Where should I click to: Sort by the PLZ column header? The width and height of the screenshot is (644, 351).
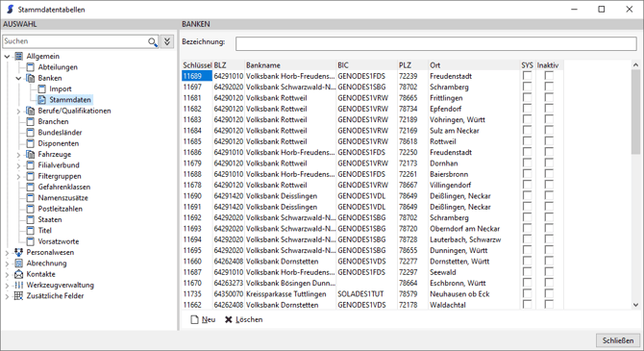pyautogui.click(x=412, y=65)
